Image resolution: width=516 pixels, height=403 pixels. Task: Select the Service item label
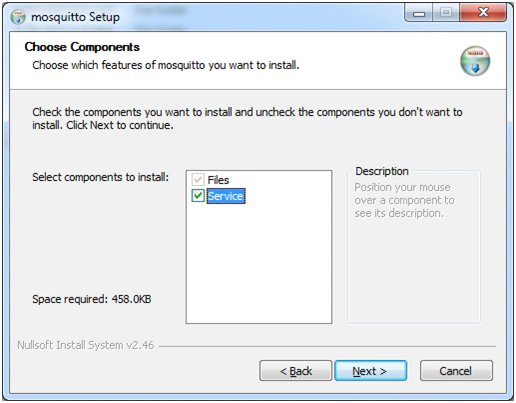click(x=226, y=196)
